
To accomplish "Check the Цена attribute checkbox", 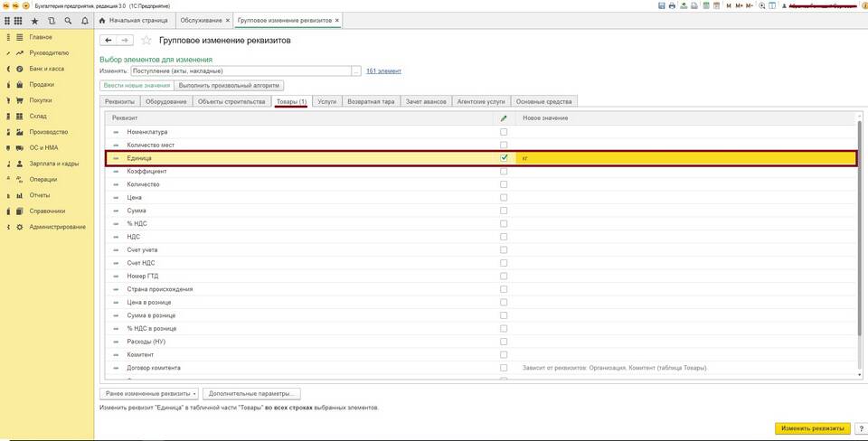I will (504, 197).
